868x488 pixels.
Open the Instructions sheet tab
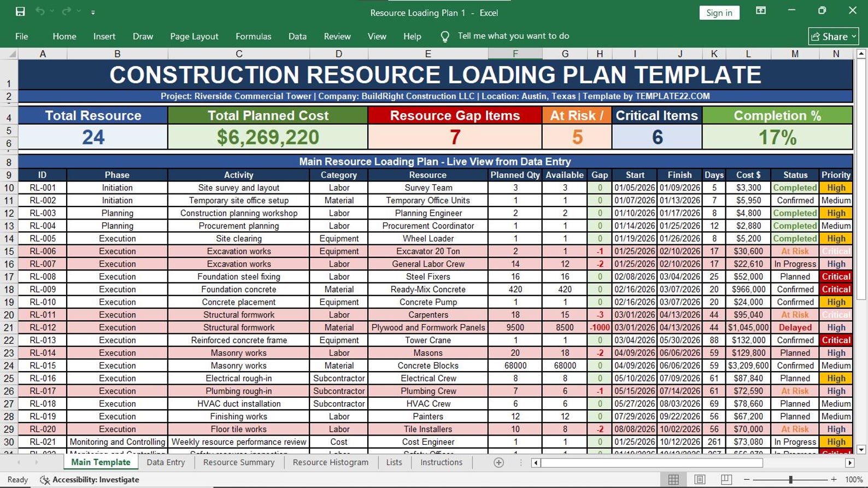(441, 462)
